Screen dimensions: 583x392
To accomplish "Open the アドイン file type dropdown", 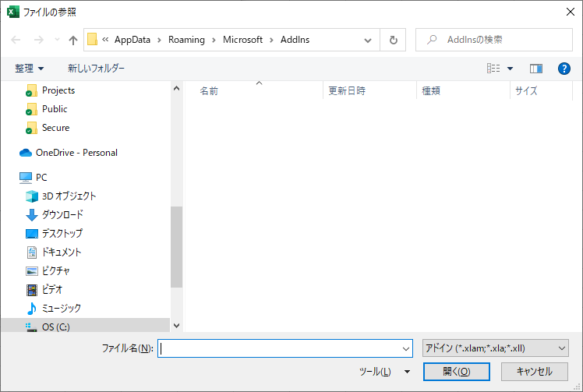I will [496, 348].
